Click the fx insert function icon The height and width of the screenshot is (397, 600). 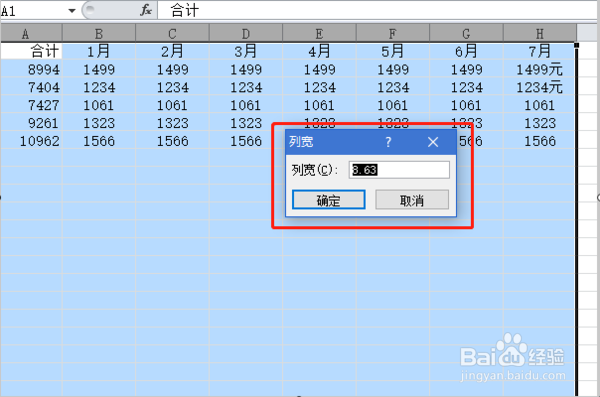[145, 10]
